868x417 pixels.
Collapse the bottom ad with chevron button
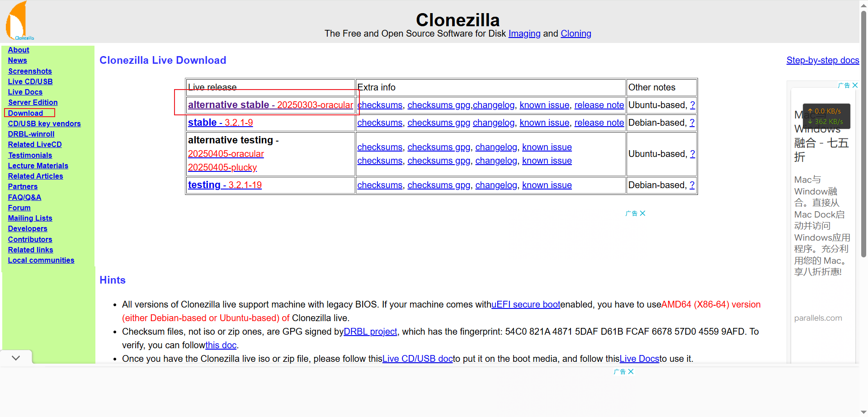[x=16, y=358]
